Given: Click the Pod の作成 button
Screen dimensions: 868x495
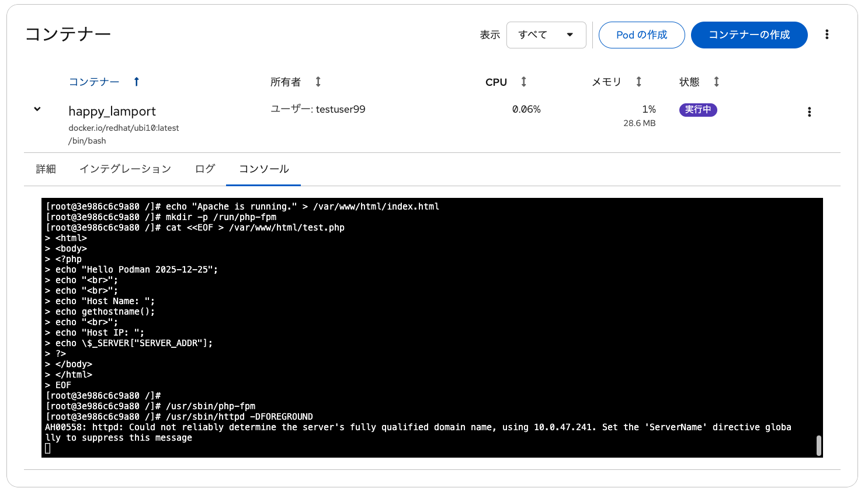Looking at the screenshot, I should click(641, 35).
